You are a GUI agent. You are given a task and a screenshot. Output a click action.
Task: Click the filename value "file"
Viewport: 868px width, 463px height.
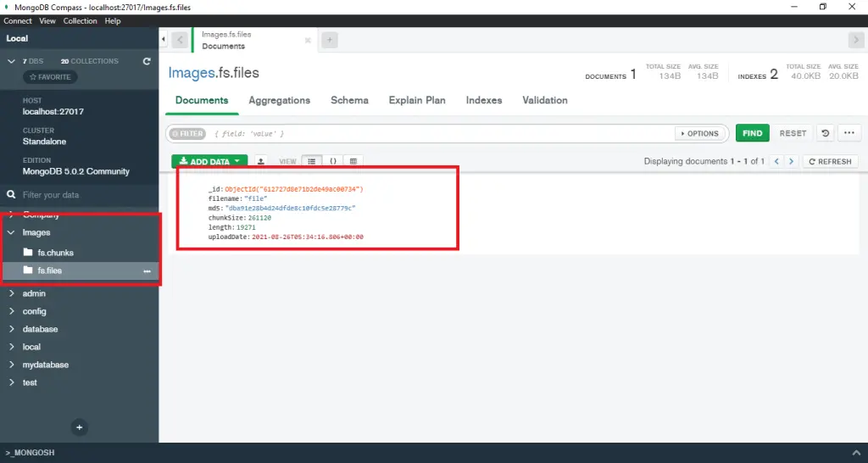[256, 198]
